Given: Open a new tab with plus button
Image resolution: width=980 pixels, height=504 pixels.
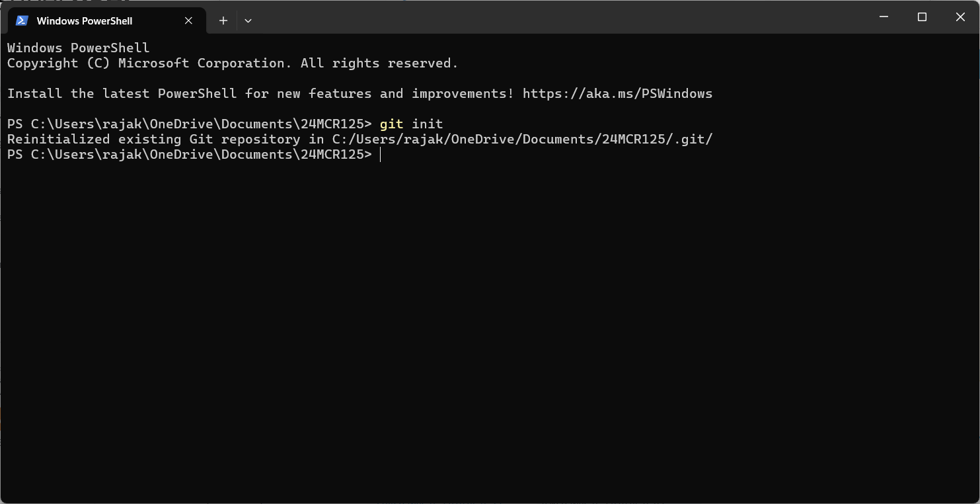Looking at the screenshot, I should click(x=223, y=21).
